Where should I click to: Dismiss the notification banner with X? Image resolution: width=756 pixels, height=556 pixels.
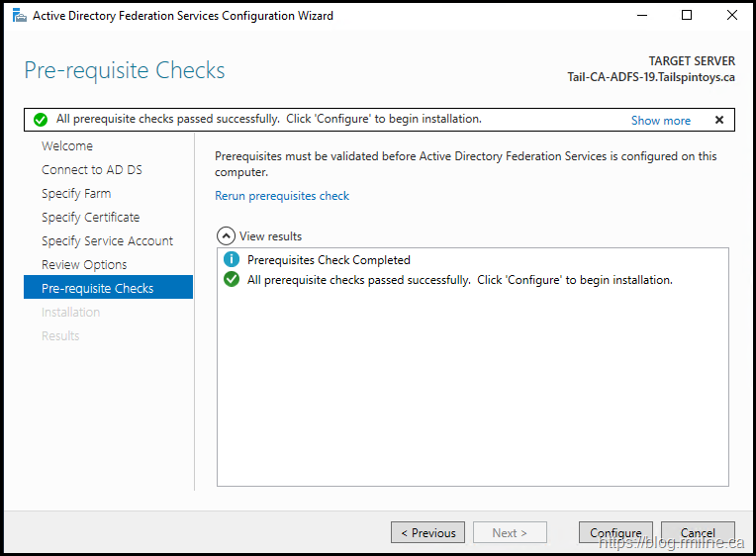pyautogui.click(x=718, y=120)
